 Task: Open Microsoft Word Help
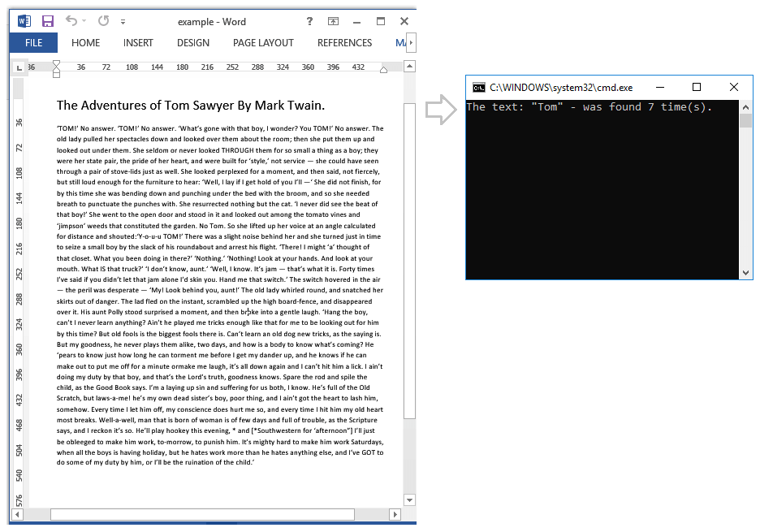pyautogui.click(x=309, y=21)
